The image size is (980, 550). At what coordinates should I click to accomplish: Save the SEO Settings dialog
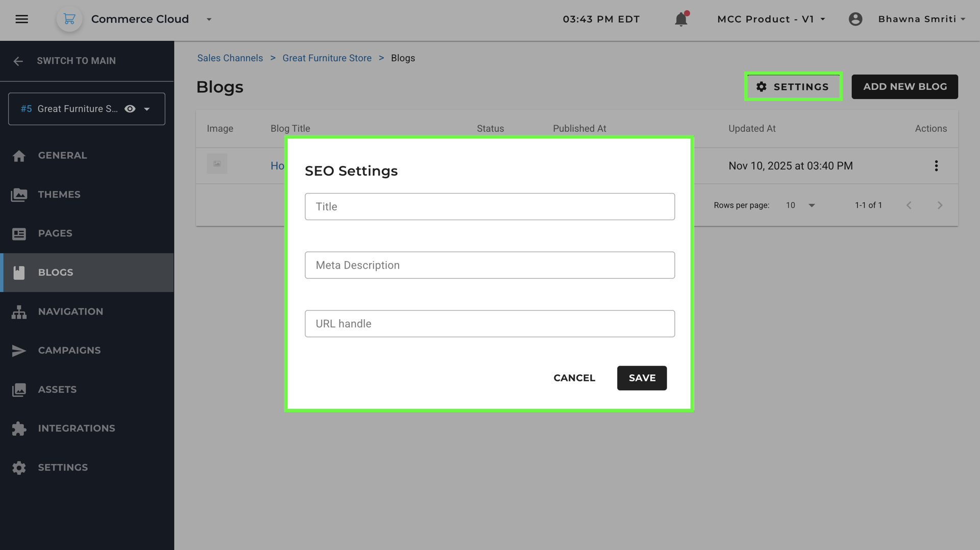642,378
